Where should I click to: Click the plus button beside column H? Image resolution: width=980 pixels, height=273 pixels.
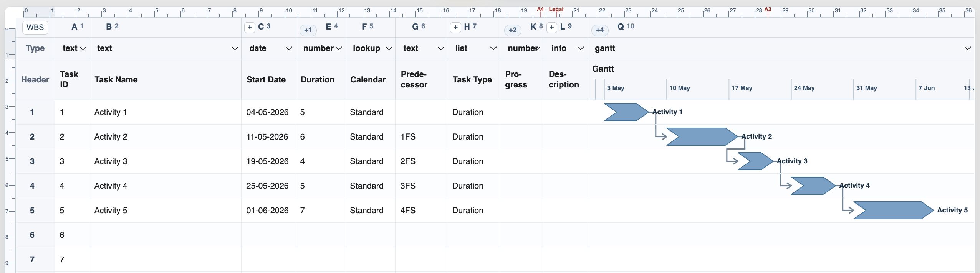(455, 27)
